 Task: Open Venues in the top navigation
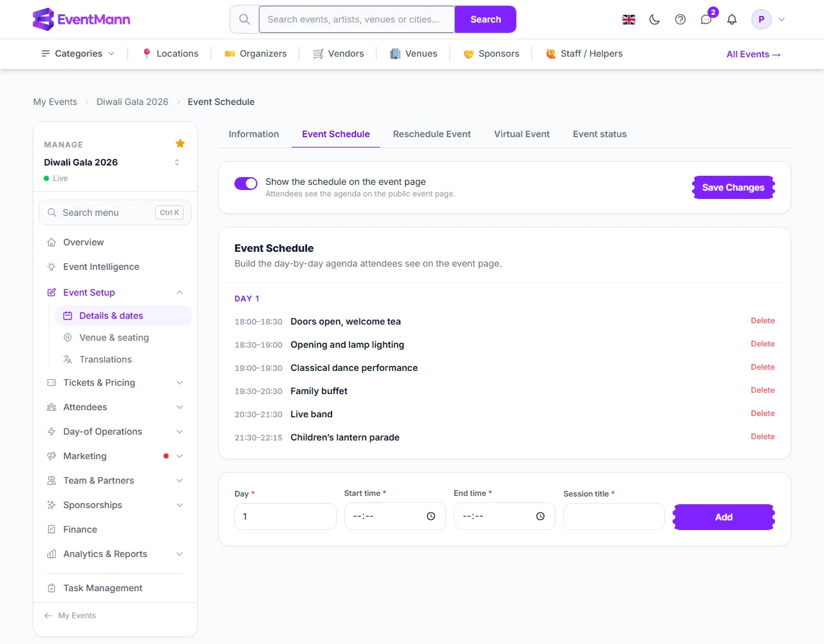414,53
